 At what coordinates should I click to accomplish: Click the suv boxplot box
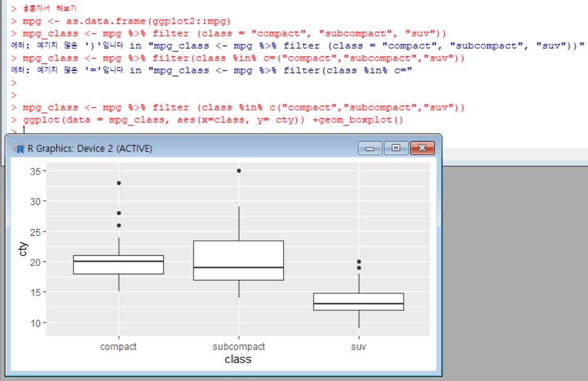tap(359, 302)
